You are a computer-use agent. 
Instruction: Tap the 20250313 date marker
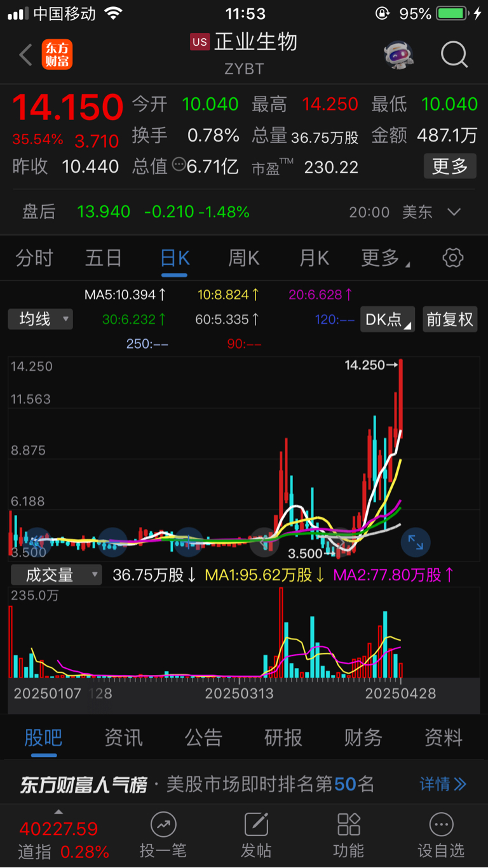(x=240, y=693)
